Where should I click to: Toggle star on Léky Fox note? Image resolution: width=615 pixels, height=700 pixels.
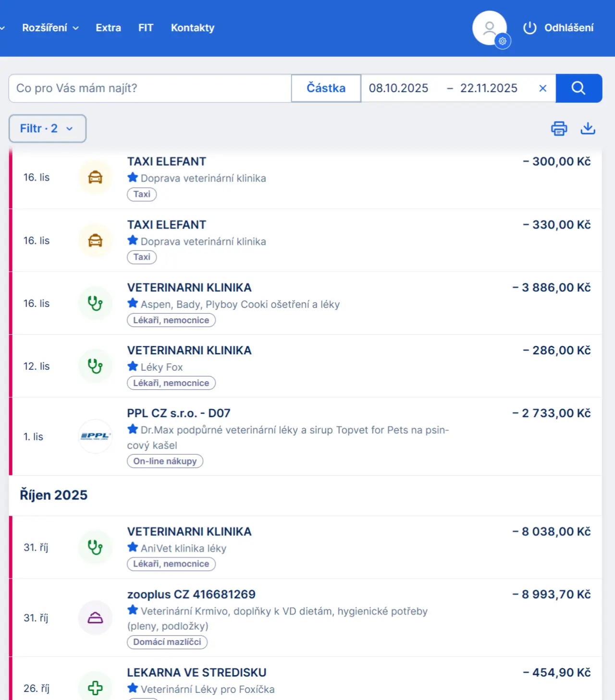133,366
